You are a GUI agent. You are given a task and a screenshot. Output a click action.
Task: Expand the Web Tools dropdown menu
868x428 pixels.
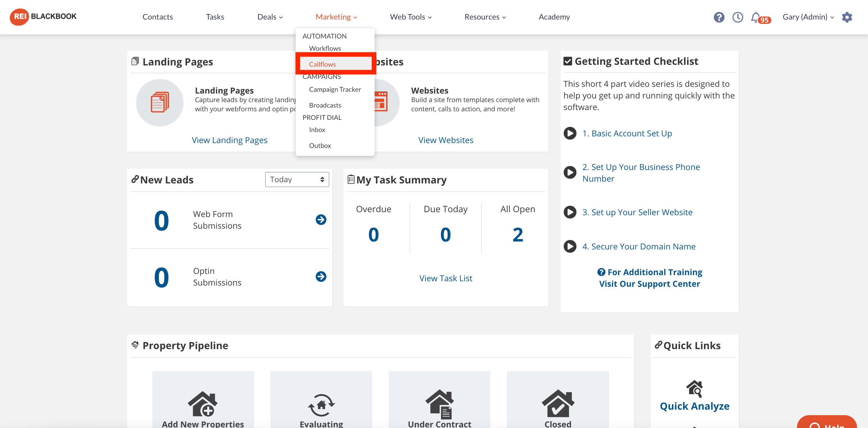tap(410, 17)
